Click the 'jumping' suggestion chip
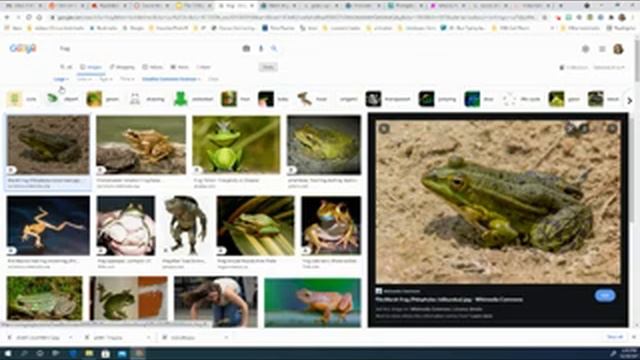This screenshot has height=360, width=640. [x=438, y=99]
